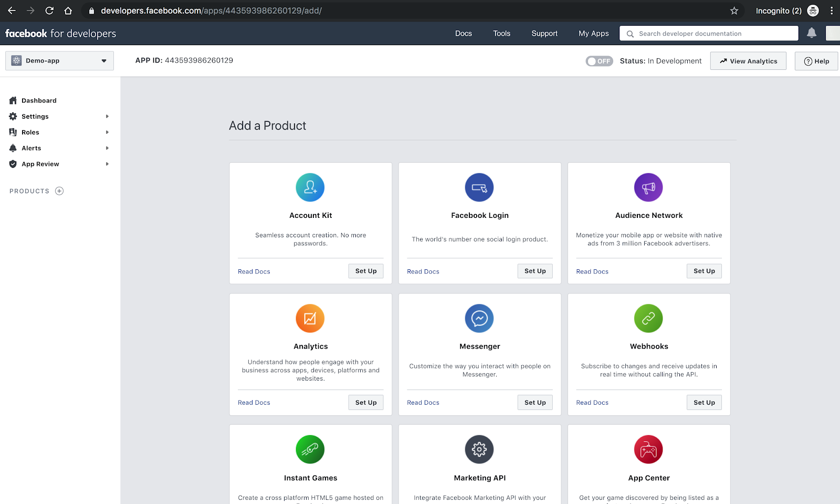Click the APP ID number text
840x504 pixels.
(x=199, y=60)
